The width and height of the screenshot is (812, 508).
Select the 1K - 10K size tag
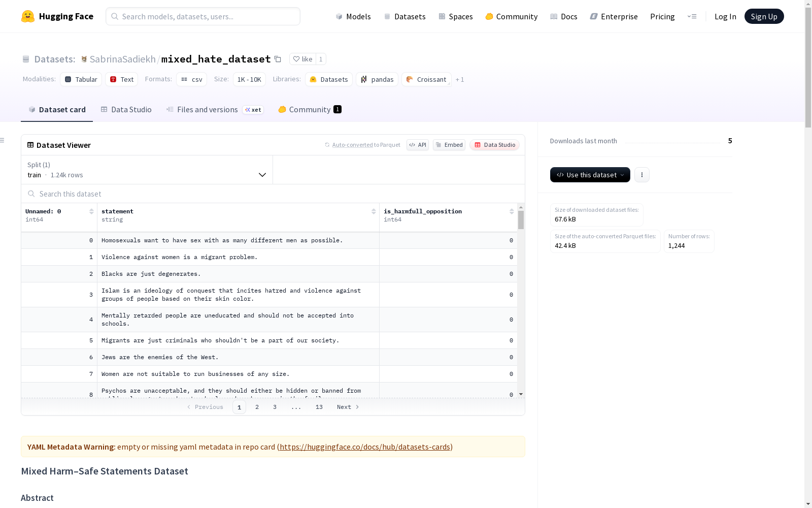(x=249, y=79)
